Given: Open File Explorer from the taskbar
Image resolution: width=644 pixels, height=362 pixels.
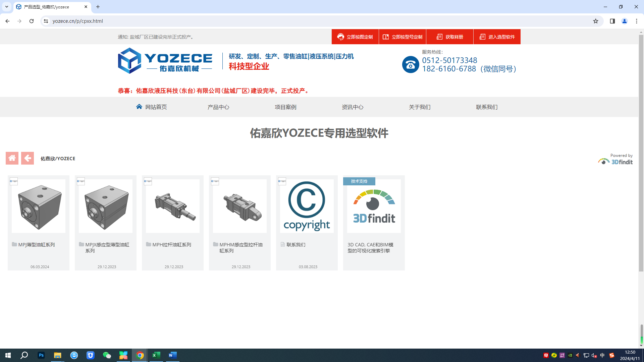Looking at the screenshot, I should [58, 355].
